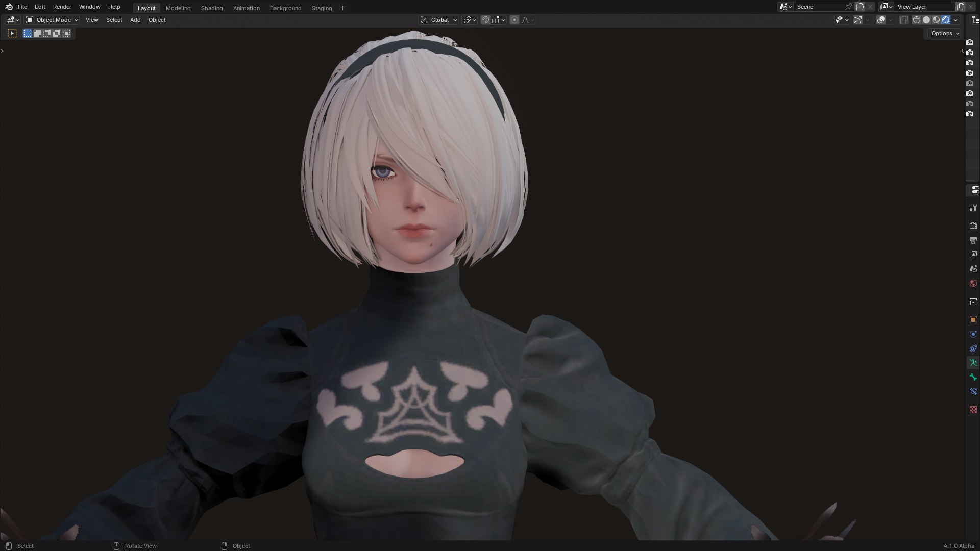Open the pivot point dropdown
The width and height of the screenshot is (980, 551).
470,20
